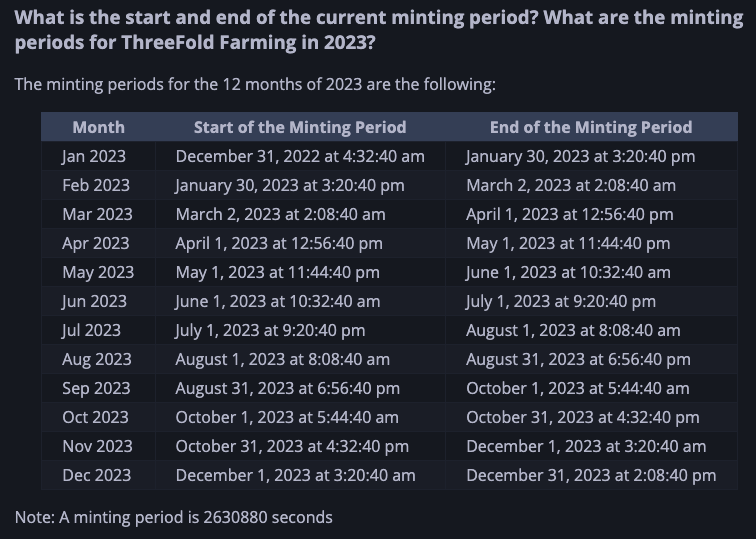Select the Dec 2023 end date cell
Viewport: 756px width, 539px height.
click(591, 475)
